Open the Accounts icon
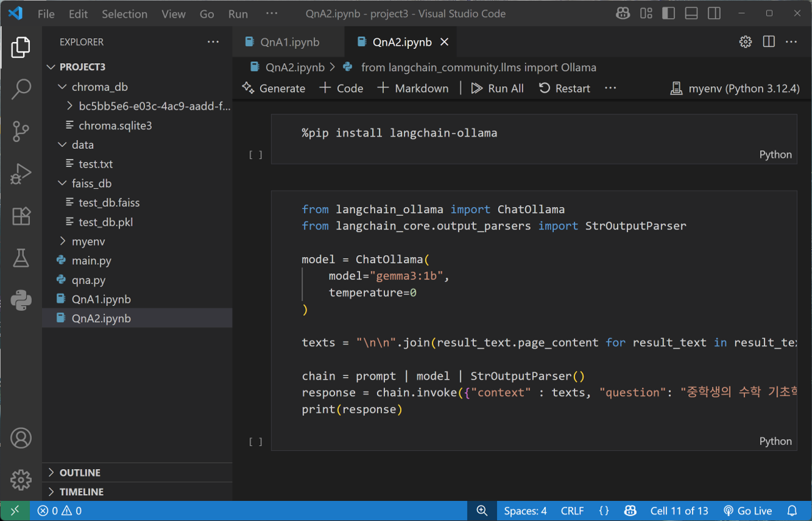This screenshot has width=812, height=521. [x=21, y=438]
